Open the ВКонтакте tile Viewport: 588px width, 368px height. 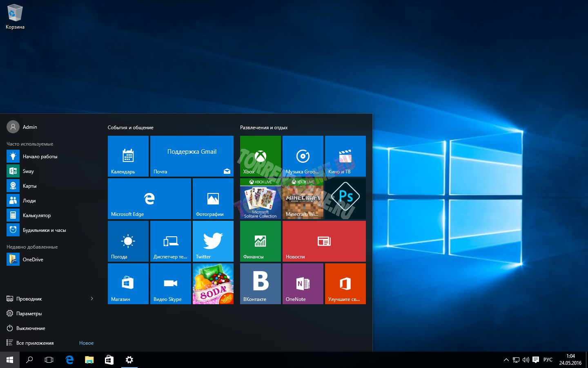[260, 284]
